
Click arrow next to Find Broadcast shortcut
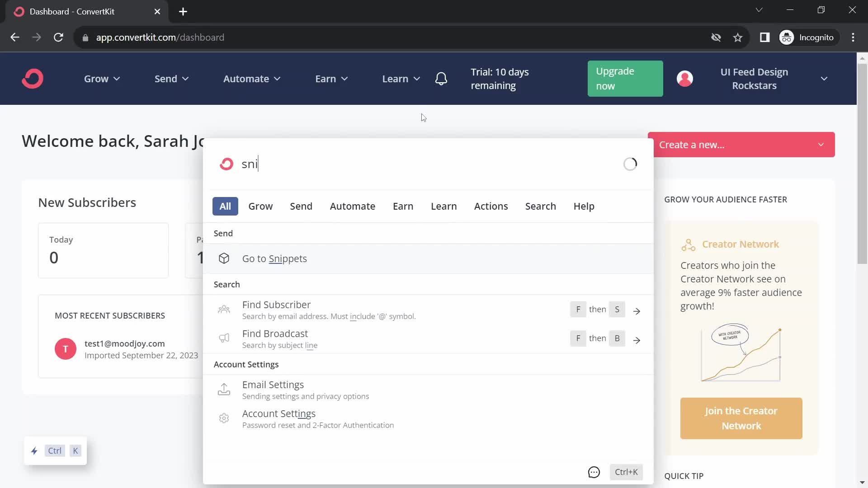(x=637, y=340)
